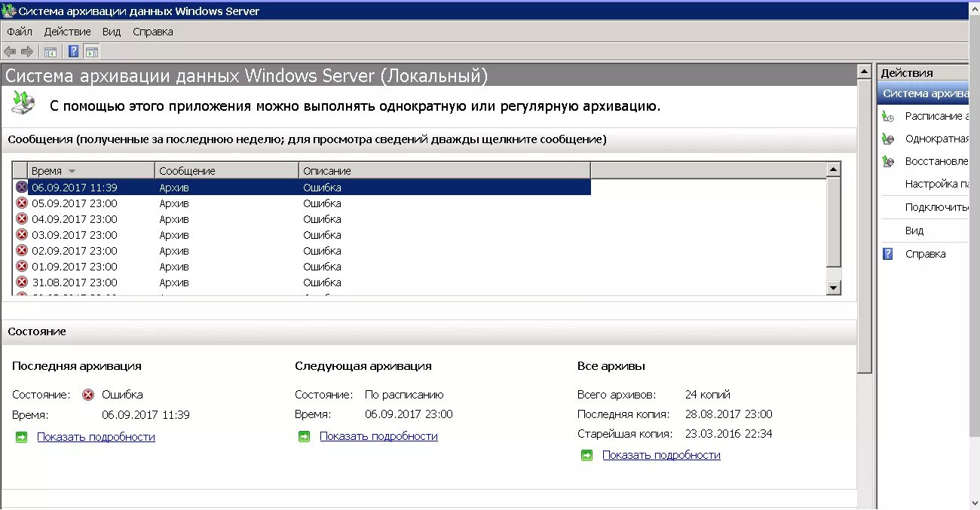Viewport: 980px width, 510px height.
Task: Click the messages list scrollbar thumb
Action: 833,222
